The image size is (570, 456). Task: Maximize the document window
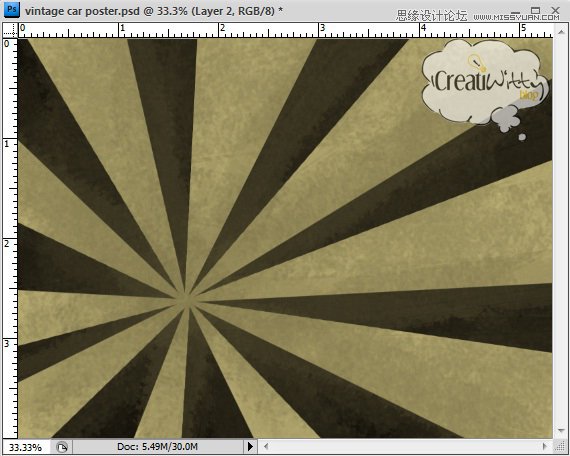535,10
